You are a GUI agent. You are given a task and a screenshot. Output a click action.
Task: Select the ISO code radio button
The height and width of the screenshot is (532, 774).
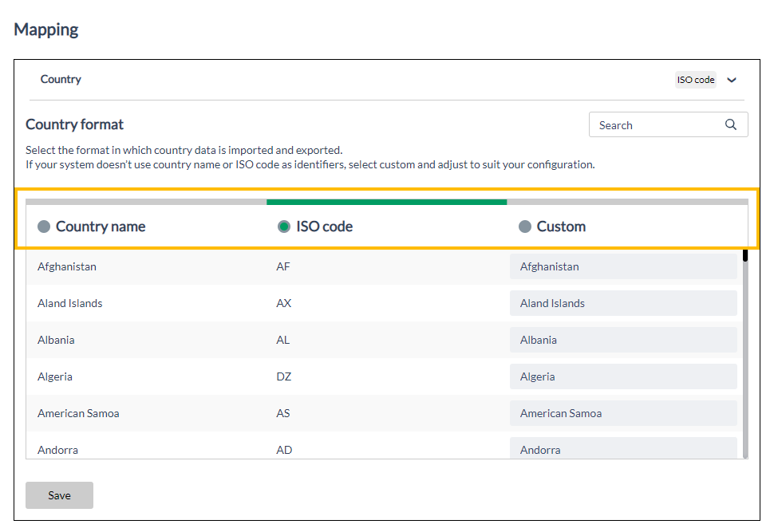[284, 227]
